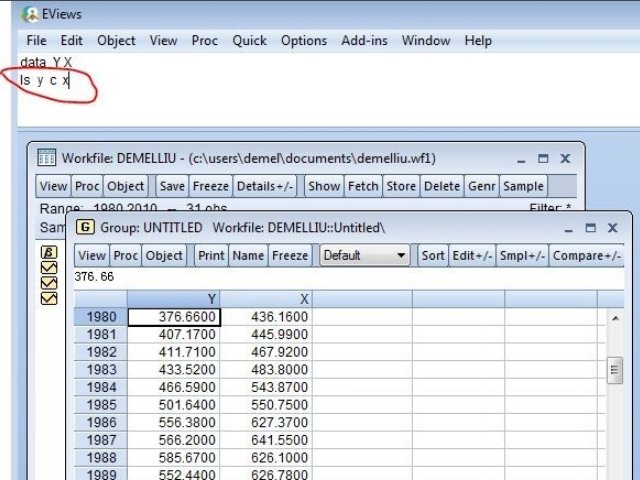Minimize the Workfile DEMELLIU window
Screen dimensions: 640x480
pos(521,159)
